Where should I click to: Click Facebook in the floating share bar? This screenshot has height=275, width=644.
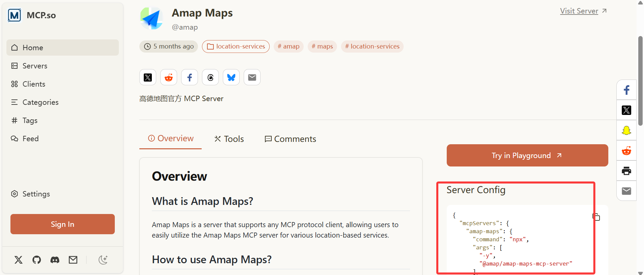pos(626,90)
